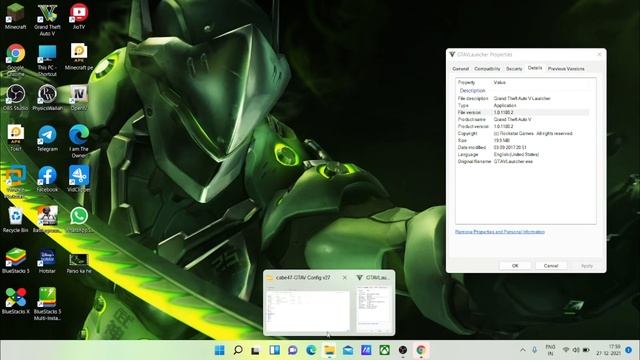Image resolution: width=640 pixels, height=360 pixels.
Task: Open the JioTV desktop icon
Action: [79, 17]
